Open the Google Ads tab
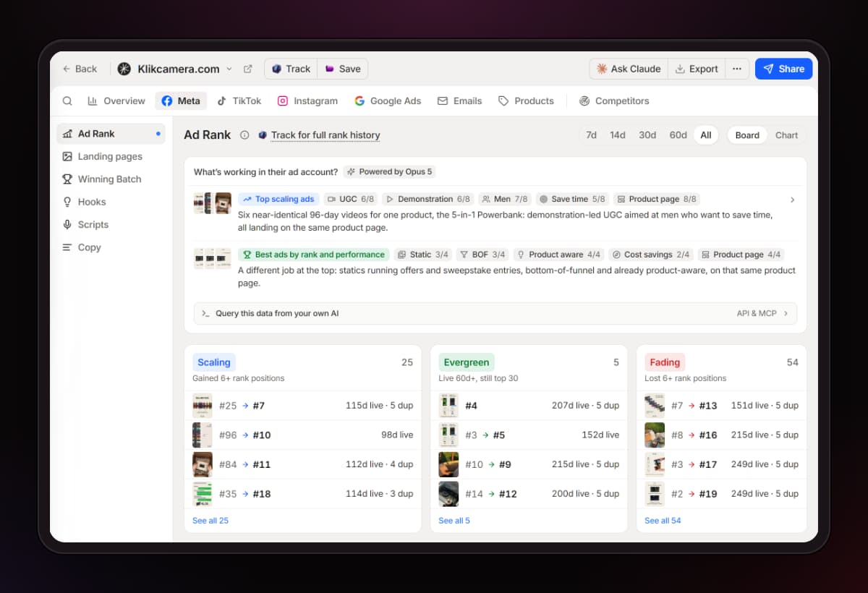Screen dimensions: 868x593 pos(388,101)
